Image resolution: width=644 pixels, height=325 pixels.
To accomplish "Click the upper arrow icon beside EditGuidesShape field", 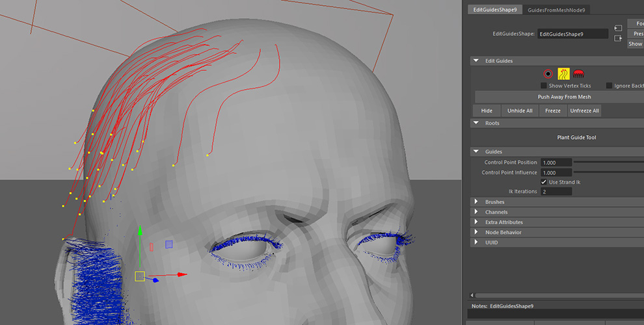I will coord(618,29).
